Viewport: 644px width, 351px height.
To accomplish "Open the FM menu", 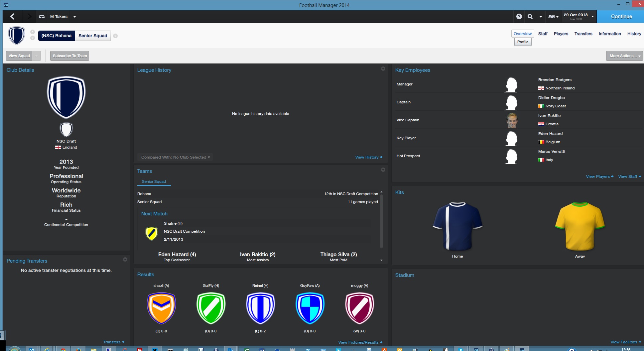I will 553,17.
